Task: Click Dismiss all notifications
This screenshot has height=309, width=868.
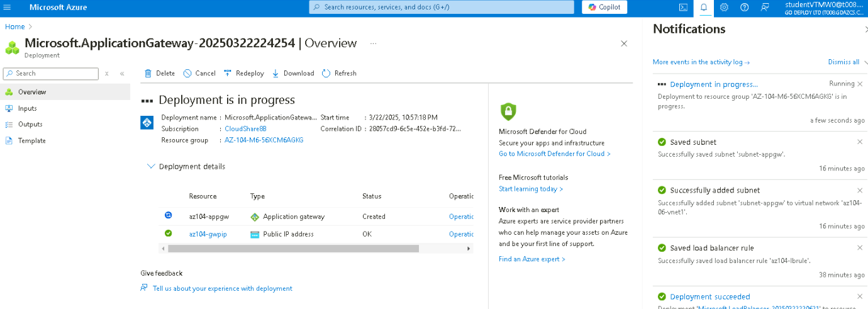Action: [843, 62]
